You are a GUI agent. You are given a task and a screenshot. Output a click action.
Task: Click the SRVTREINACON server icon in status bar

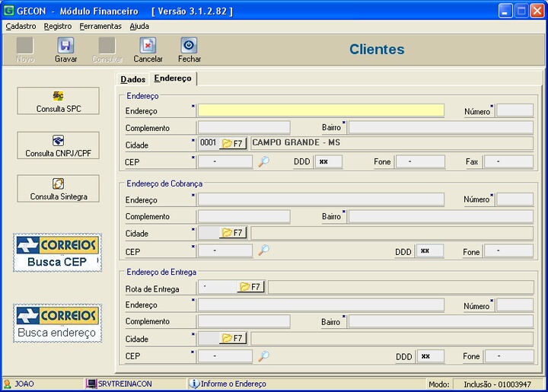coord(91,384)
